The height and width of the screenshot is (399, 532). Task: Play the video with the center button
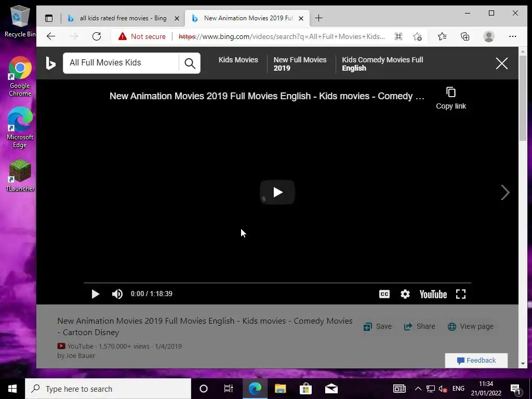pos(277,192)
